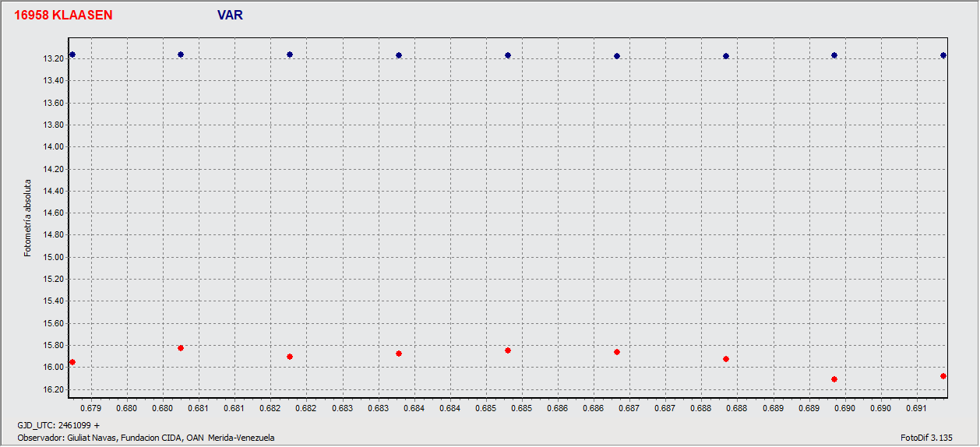Click the red 16958 KLAASEN title
Viewport: 980px width, 447px height.
(63, 15)
